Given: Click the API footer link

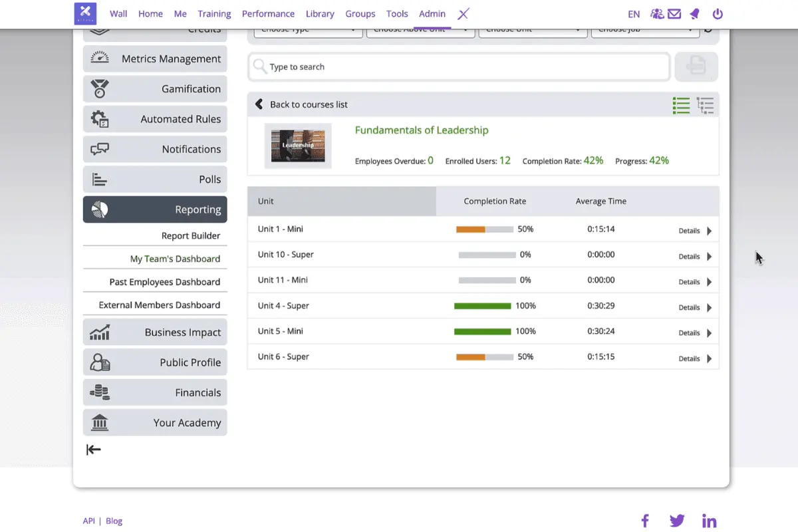Looking at the screenshot, I should point(89,521).
